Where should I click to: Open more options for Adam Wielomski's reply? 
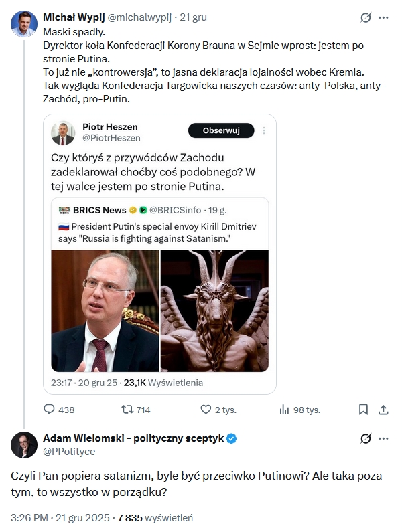[384, 439]
